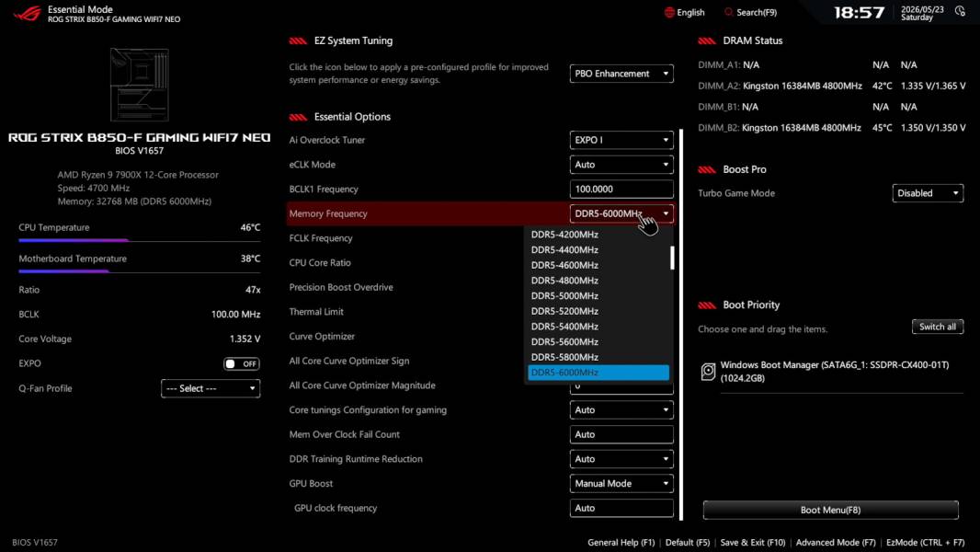Open the Turbo Game Mode dropdown
The height and width of the screenshot is (552, 980).
(x=928, y=193)
